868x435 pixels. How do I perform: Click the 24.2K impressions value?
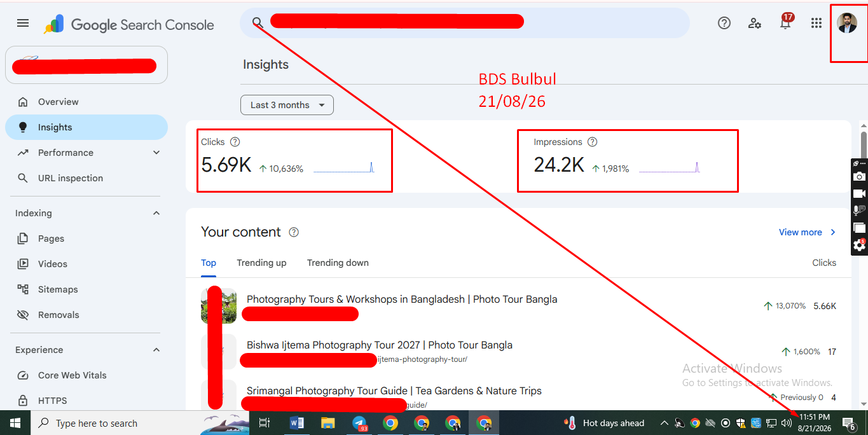point(559,165)
